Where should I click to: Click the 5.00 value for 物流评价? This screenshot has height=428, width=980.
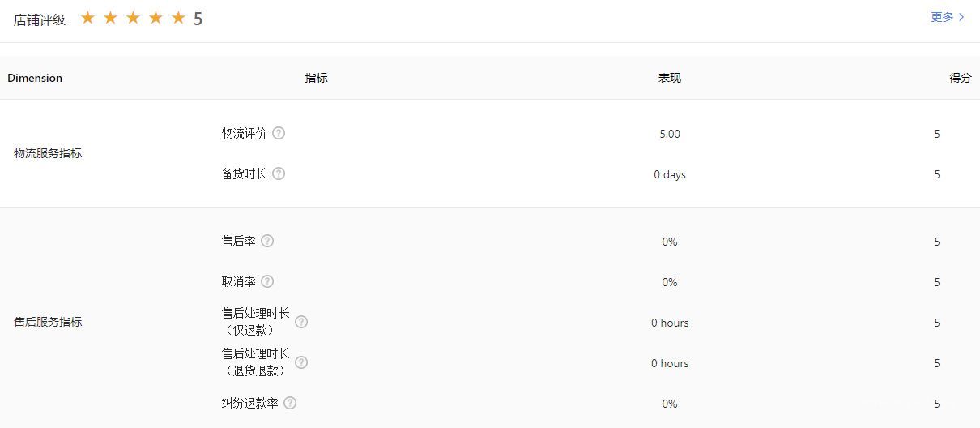[670, 134]
